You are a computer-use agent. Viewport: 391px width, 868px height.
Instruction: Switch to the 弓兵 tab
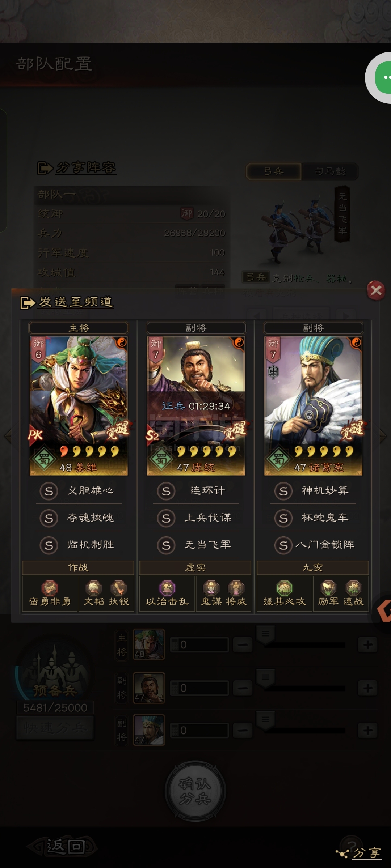[x=274, y=171]
